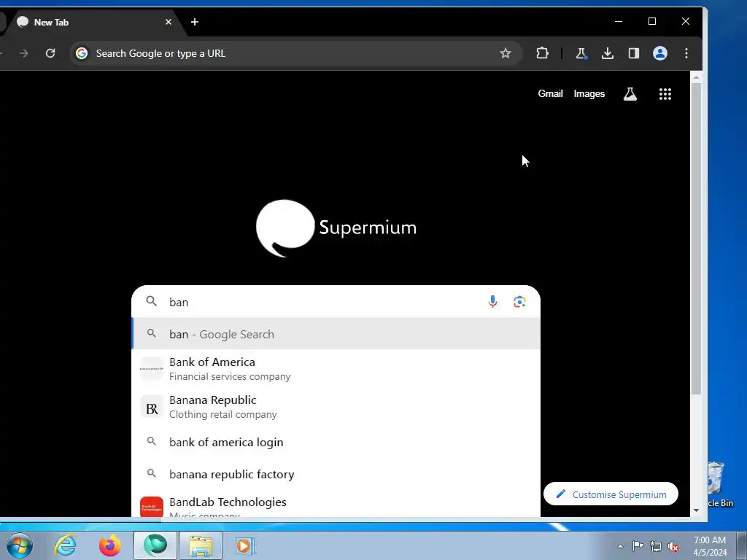This screenshot has width=747, height=560.
Task: Launch Internet Explorer from the taskbar
Action: (65, 545)
